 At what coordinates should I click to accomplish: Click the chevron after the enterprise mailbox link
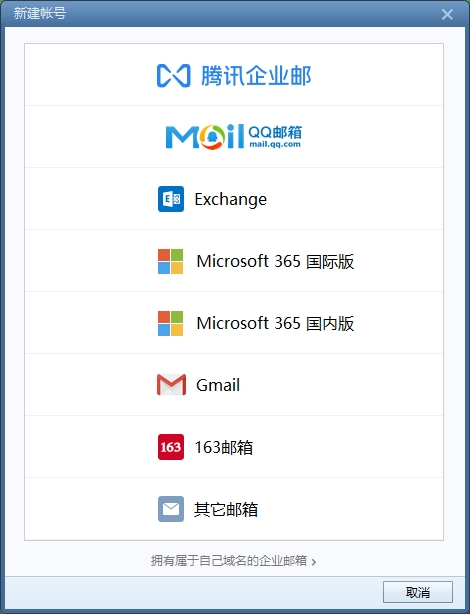314,562
